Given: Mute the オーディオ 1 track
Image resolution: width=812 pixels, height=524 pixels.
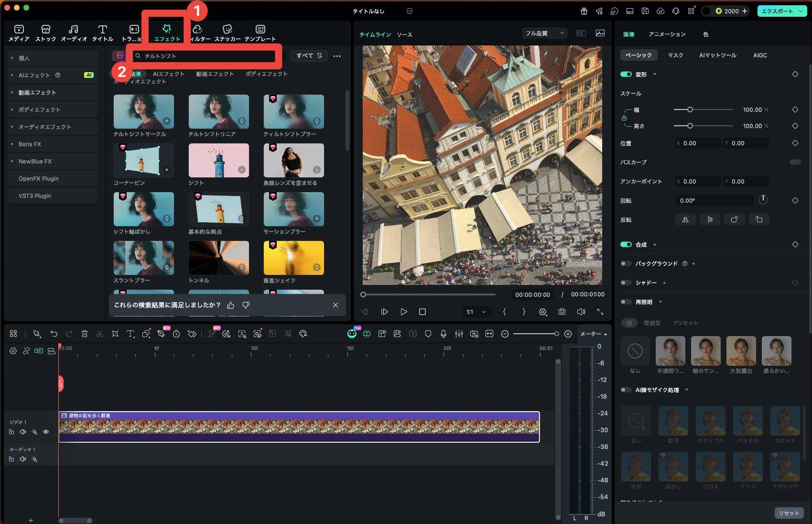Looking at the screenshot, I should 23,459.
